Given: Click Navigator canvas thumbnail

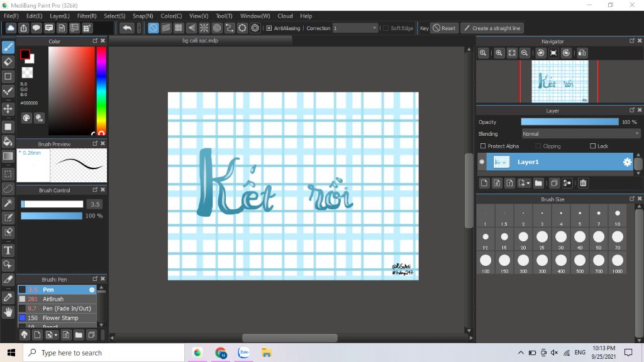Looking at the screenshot, I should coord(560,81).
